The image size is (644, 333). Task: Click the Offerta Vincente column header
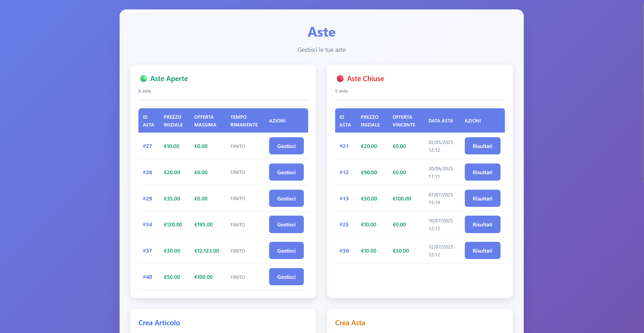pyautogui.click(x=404, y=121)
